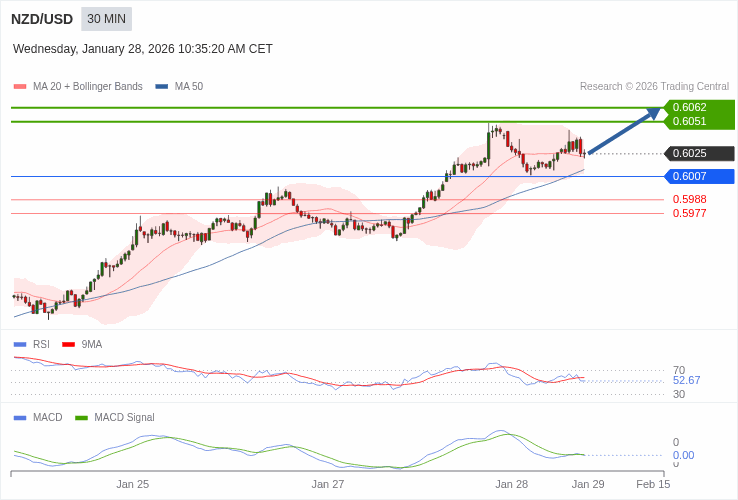738x500 pixels.
Task: Click the 0.6062 green resistance price tag
Action: [x=698, y=107]
